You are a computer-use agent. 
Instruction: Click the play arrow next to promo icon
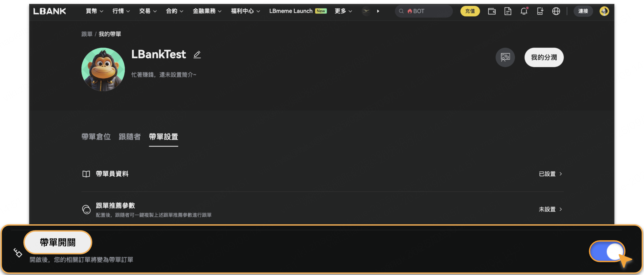[378, 11]
